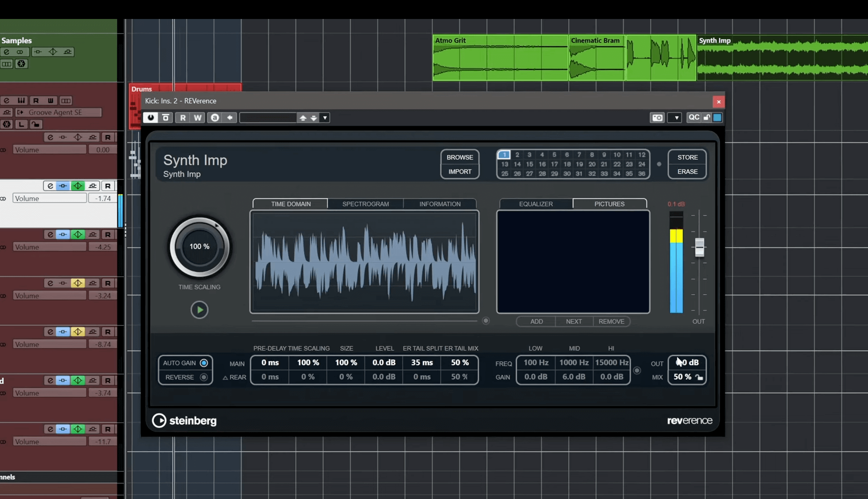Click the Store program button
Screen dimensions: 868x499
pos(687,157)
